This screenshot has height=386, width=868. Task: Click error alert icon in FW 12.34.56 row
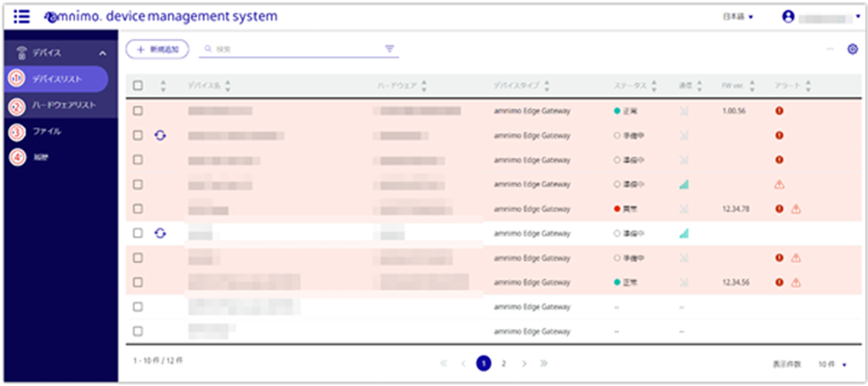779,283
